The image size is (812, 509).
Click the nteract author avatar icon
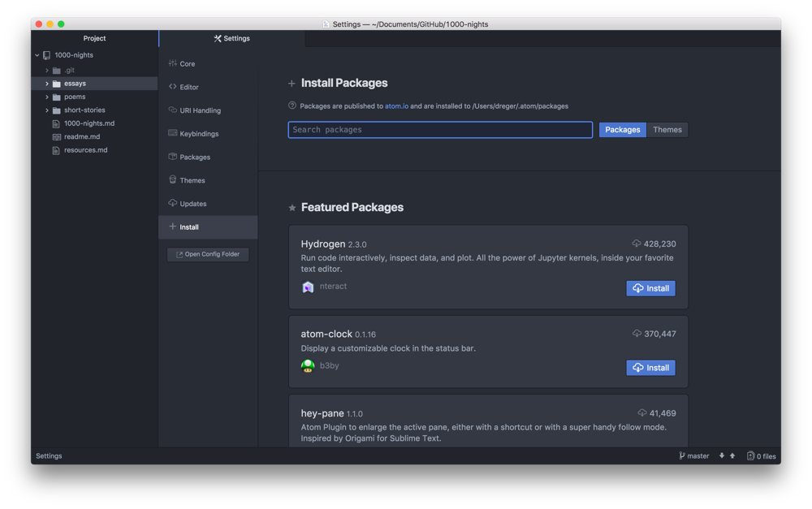[308, 287]
